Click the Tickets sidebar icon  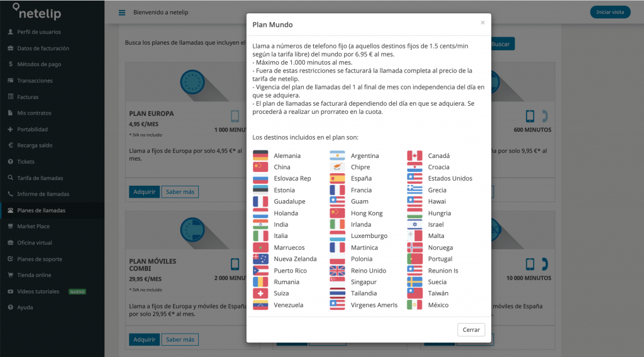(10, 162)
